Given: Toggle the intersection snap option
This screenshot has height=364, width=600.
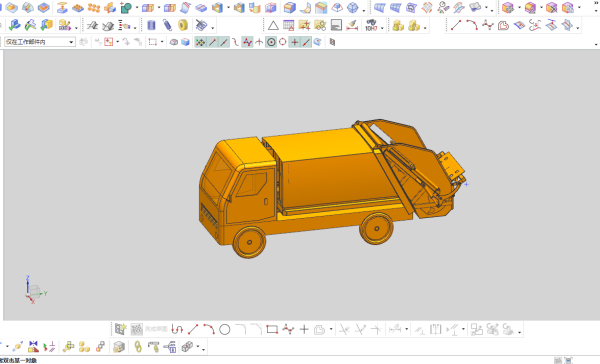Looking at the screenshot, I should pos(259,42).
